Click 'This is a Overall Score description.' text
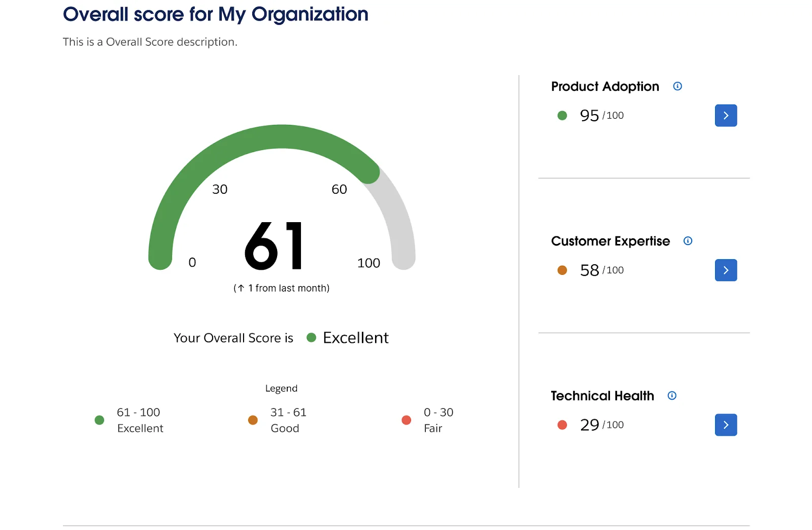The height and width of the screenshot is (530, 812). (x=150, y=42)
